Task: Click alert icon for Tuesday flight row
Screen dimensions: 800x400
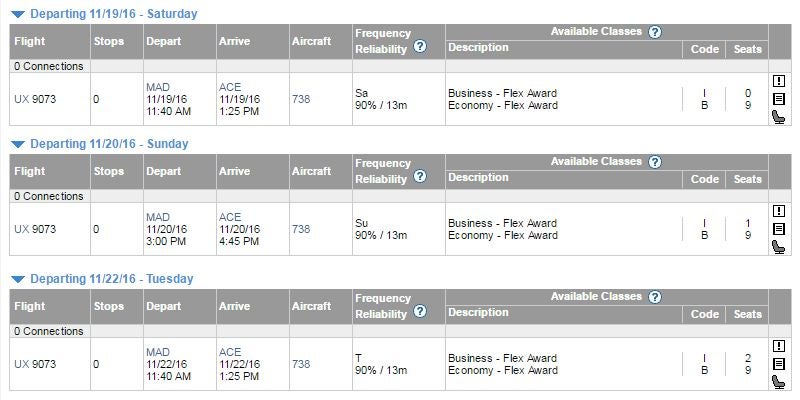Action: coord(779,346)
